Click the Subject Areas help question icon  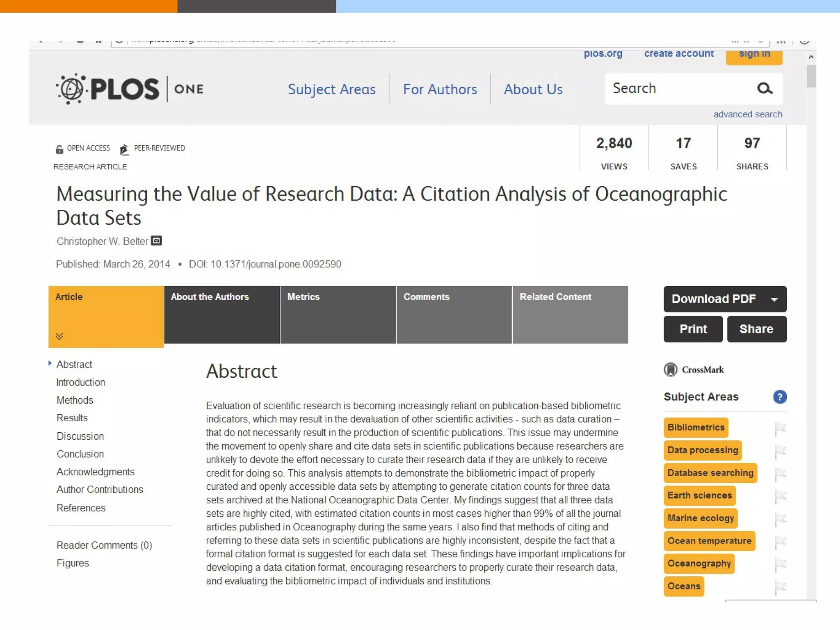[779, 397]
